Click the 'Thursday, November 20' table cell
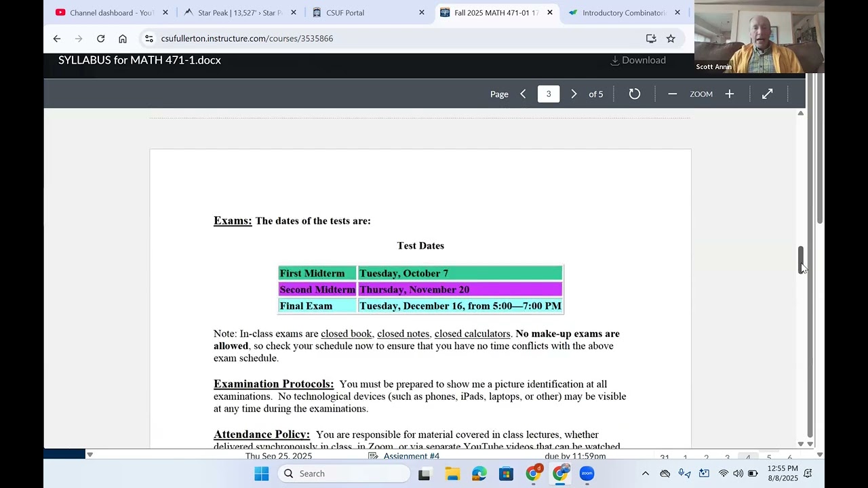The height and width of the screenshot is (488, 868). (460, 289)
